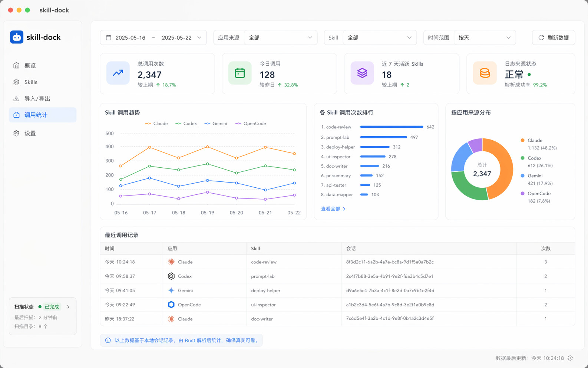Open the 应用来源 dropdown
Screen dimensions: 588x368
[x=281, y=37]
